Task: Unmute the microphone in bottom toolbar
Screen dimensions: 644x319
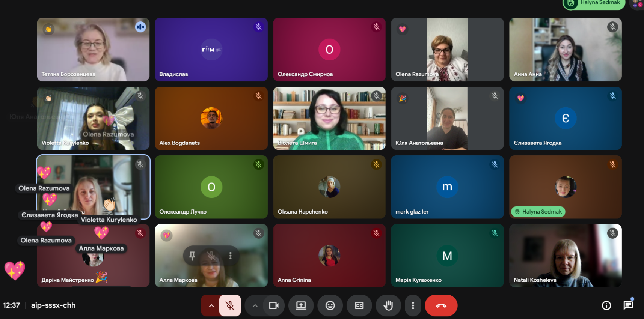Action: [230, 305]
